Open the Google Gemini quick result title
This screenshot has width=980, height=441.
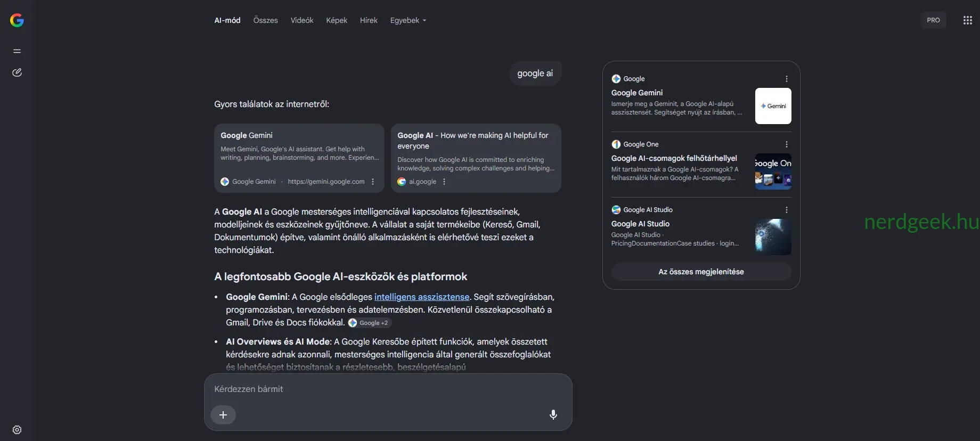click(x=247, y=135)
